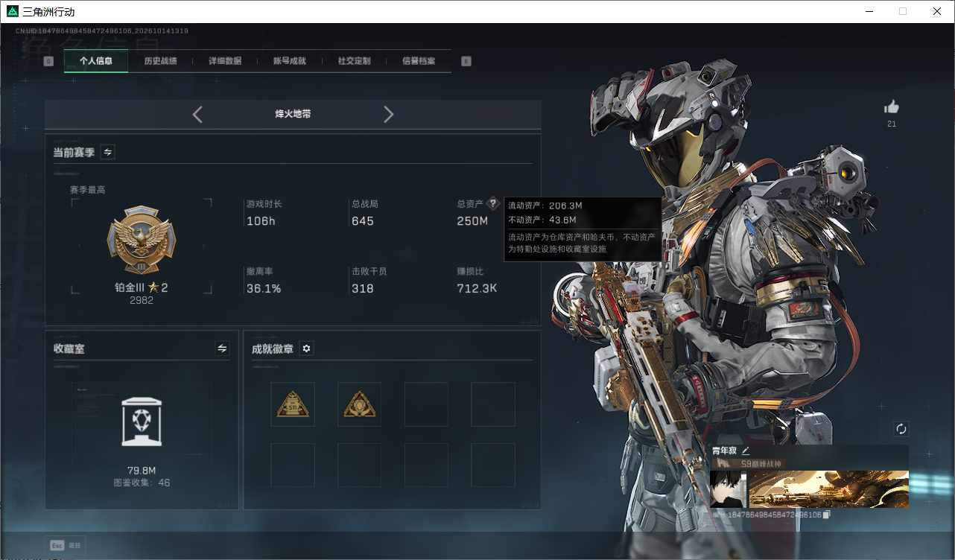Click the Esc 返回 back button
955x560 pixels.
pyautogui.click(x=65, y=546)
